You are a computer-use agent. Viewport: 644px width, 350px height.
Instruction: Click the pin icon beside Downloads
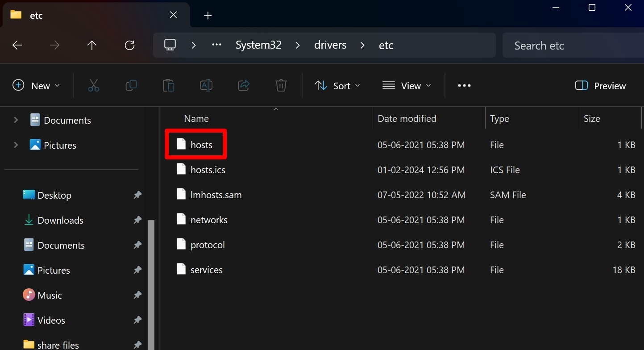[137, 220]
